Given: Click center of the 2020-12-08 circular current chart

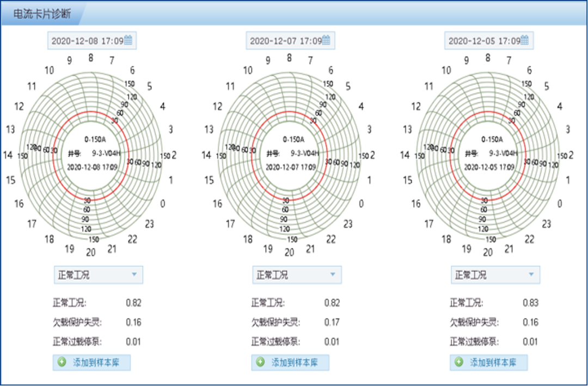Looking at the screenshot, I should [91, 154].
